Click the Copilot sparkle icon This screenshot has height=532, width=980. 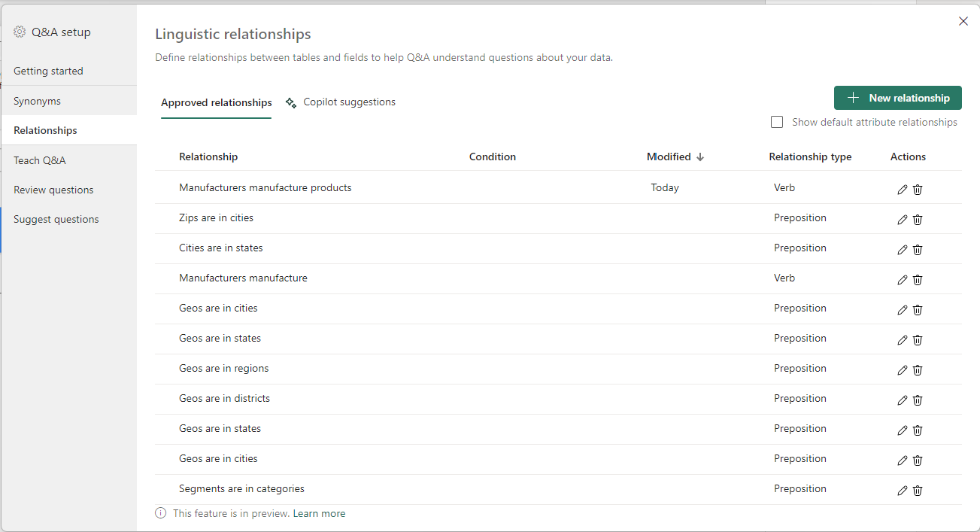pos(291,103)
